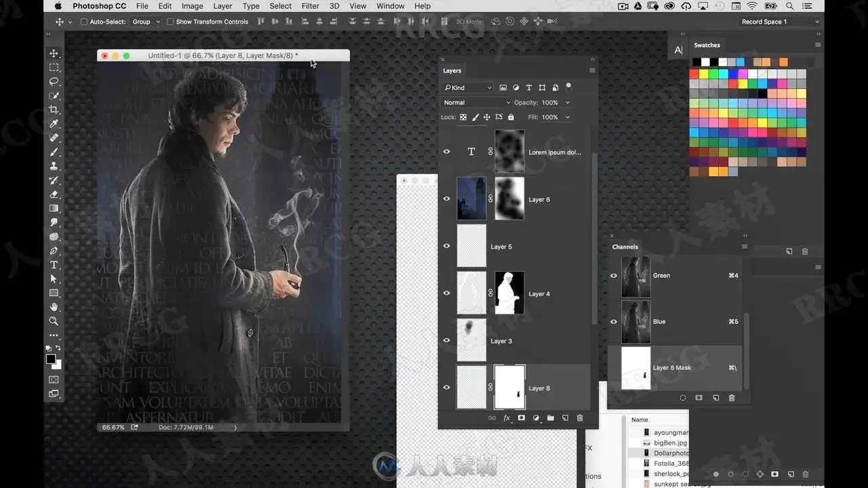Image resolution: width=868 pixels, height=488 pixels.
Task: Switch to the Channels panel tab
Action: point(625,247)
